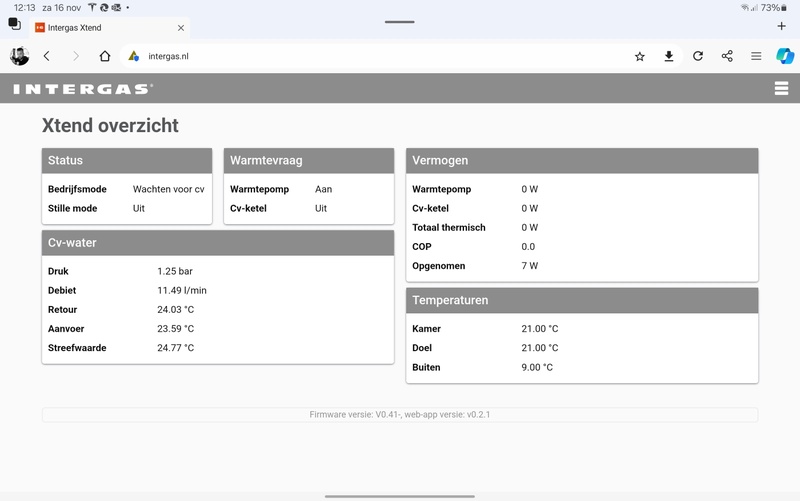Open the profile avatar
800x501 pixels.
[x=20, y=56]
